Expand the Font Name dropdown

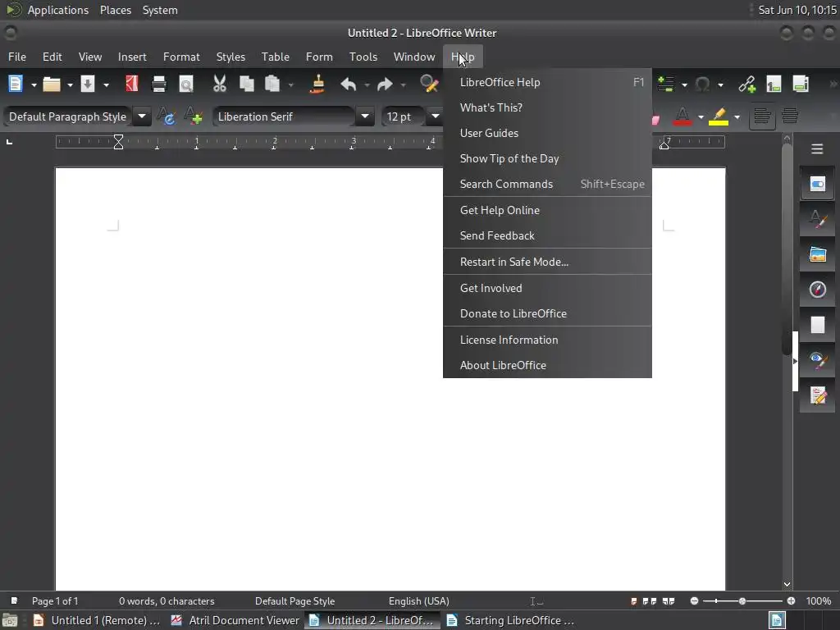[365, 116]
